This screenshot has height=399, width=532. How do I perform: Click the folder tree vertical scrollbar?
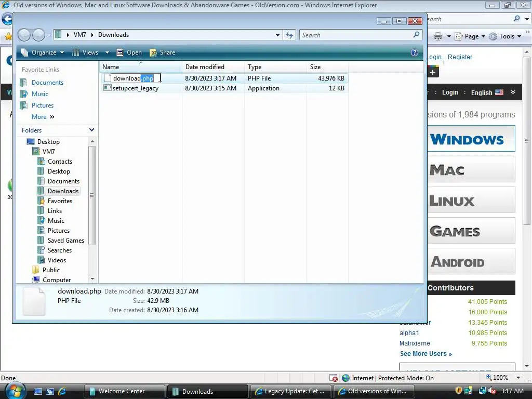point(92,195)
